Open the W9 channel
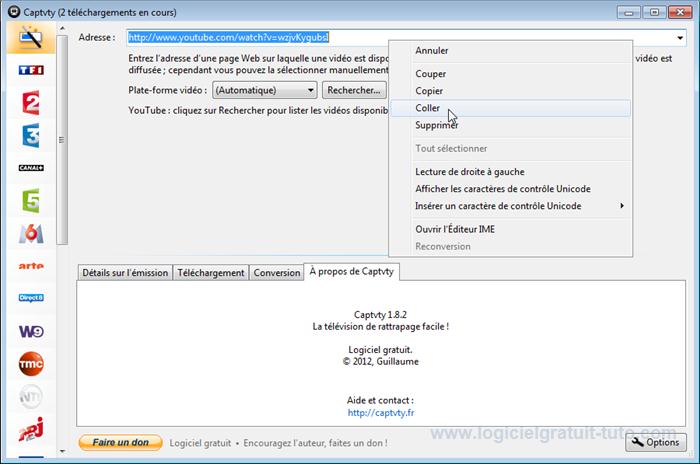 [x=31, y=331]
